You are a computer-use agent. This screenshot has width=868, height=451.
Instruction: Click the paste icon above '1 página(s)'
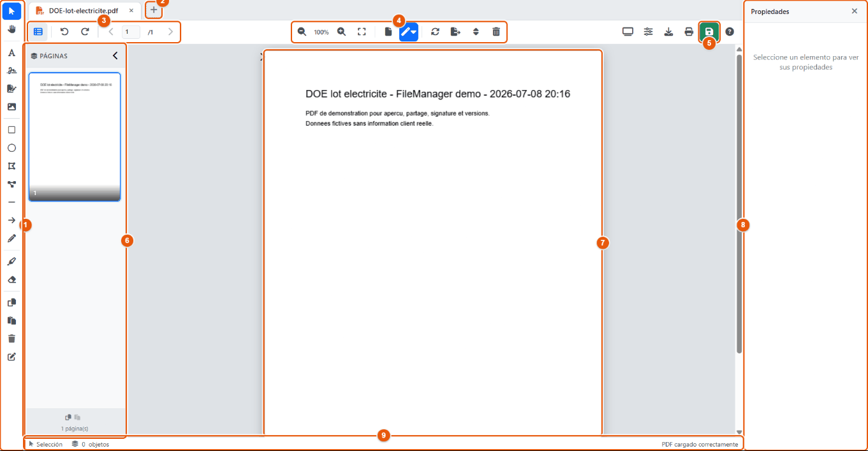click(x=77, y=417)
